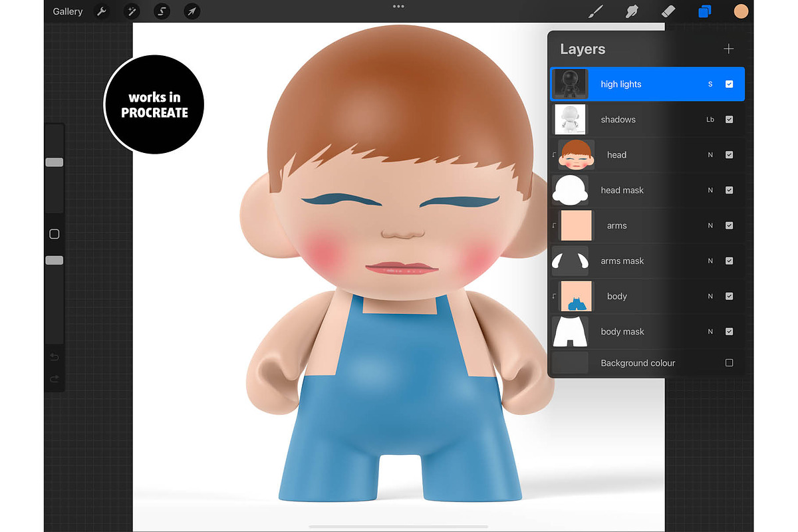Tap the sidebar modify square button
This screenshot has height=532, width=798.
(55, 234)
